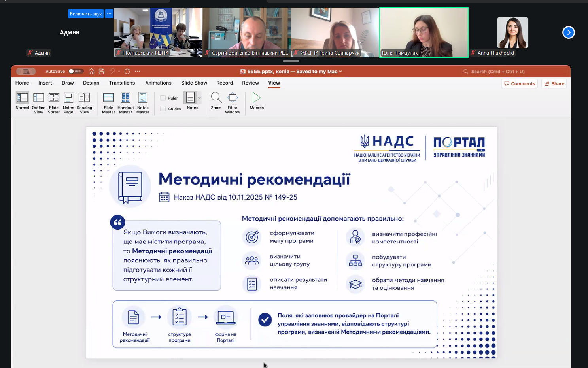The height and width of the screenshot is (368, 588).
Task: Click the Search field in PowerPoint
Action: coord(514,72)
